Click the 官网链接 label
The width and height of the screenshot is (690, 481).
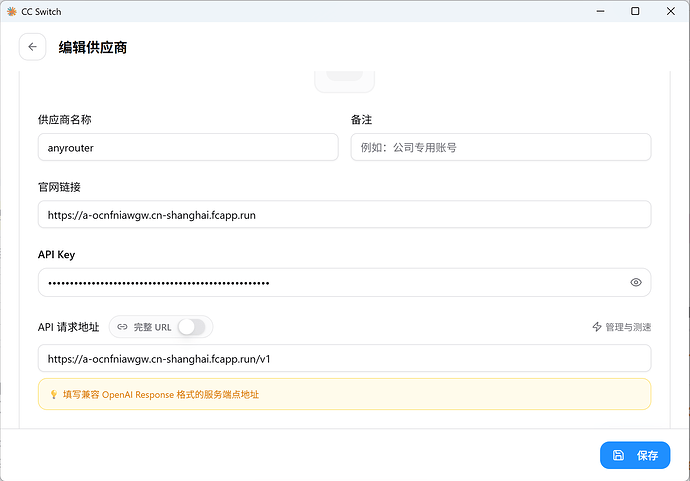[x=59, y=187]
